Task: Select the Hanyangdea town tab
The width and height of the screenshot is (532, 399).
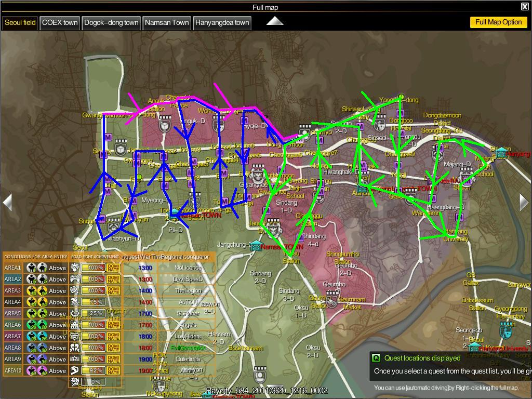Action: click(x=222, y=23)
